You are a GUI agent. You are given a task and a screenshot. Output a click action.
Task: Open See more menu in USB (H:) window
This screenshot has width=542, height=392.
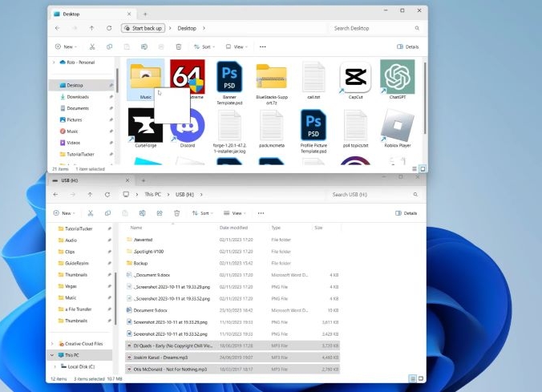[261, 213]
